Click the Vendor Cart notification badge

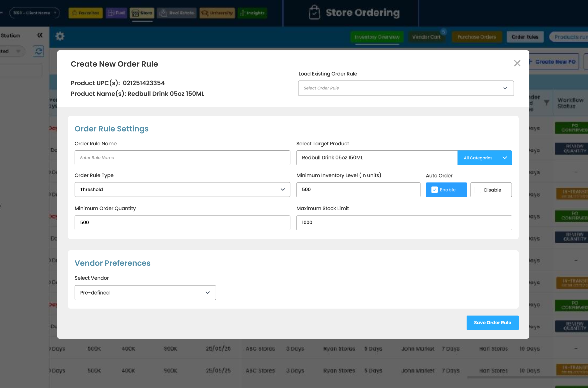[443, 32]
